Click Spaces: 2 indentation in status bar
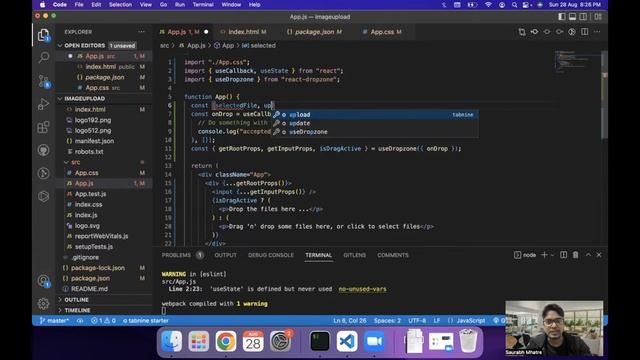 pyautogui.click(x=387, y=321)
